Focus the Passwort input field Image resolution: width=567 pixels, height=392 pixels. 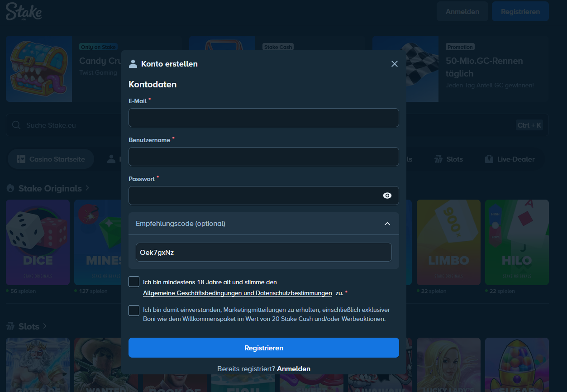click(264, 196)
